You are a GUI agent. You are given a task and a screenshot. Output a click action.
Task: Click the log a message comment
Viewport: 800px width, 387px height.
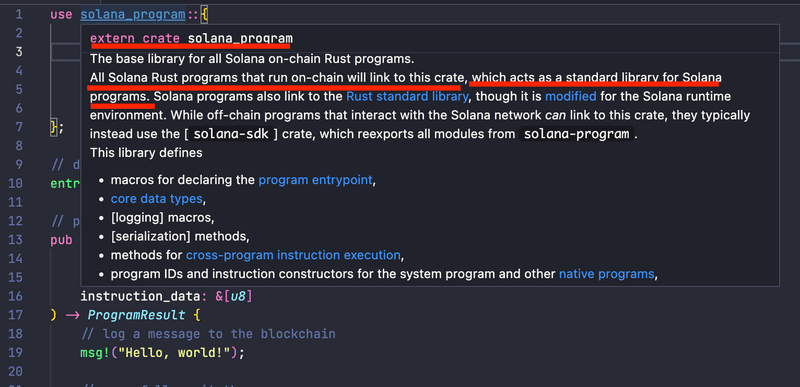[x=208, y=334]
